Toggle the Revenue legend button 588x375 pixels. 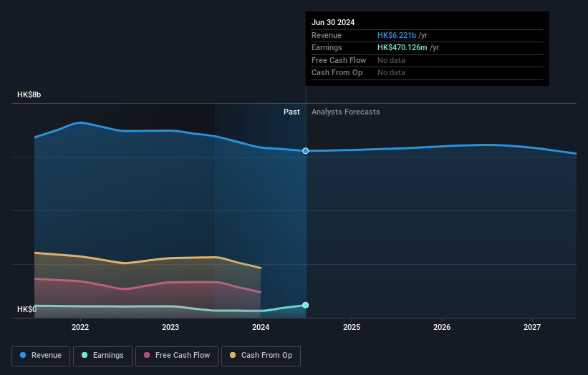click(41, 356)
